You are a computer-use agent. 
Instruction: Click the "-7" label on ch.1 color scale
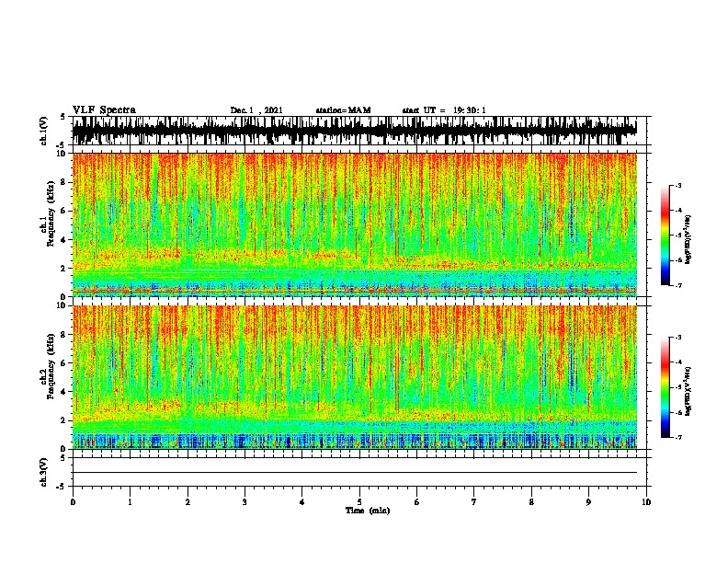click(x=677, y=285)
